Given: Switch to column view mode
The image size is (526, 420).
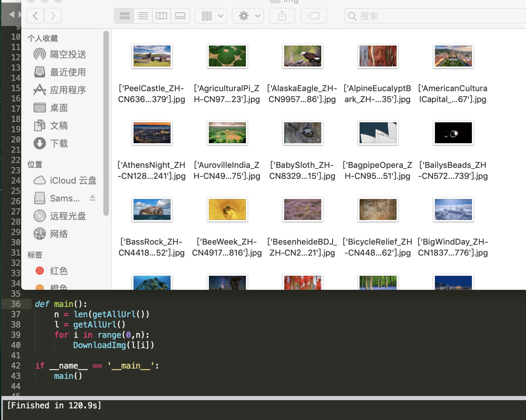Looking at the screenshot, I should click(x=161, y=16).
